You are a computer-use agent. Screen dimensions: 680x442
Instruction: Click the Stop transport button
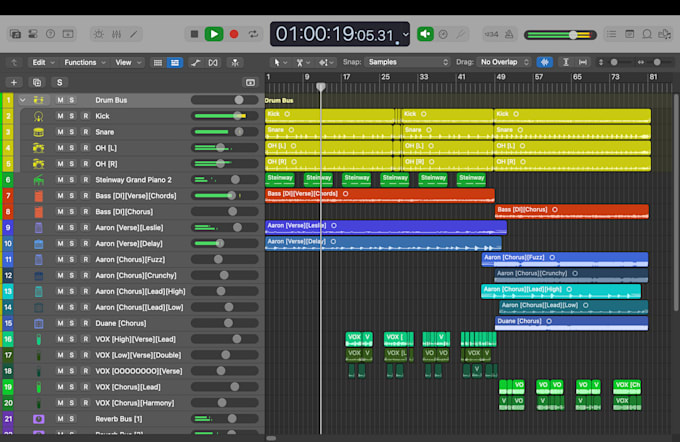[194, 34]
